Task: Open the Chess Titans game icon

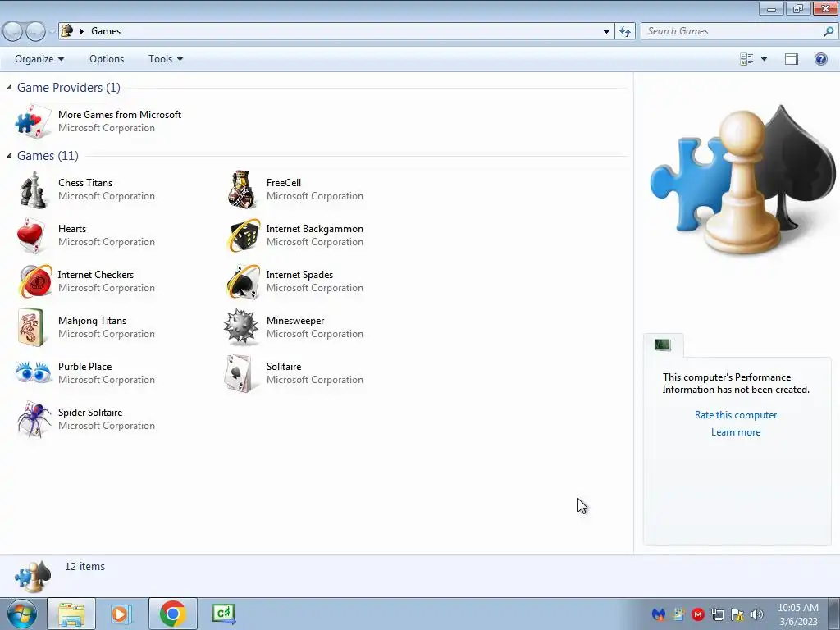Action: (33, 189)
